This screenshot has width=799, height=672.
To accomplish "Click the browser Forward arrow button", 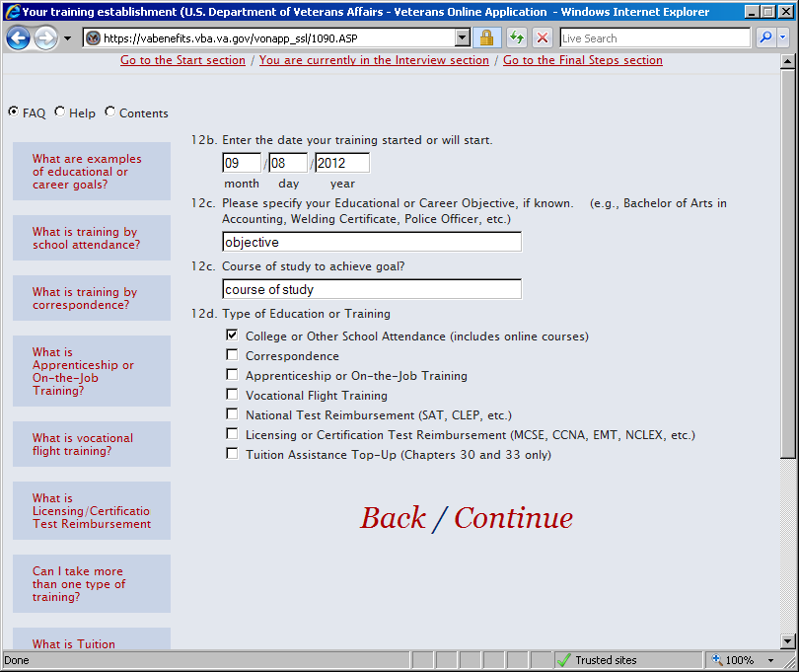I will [46, 38].
